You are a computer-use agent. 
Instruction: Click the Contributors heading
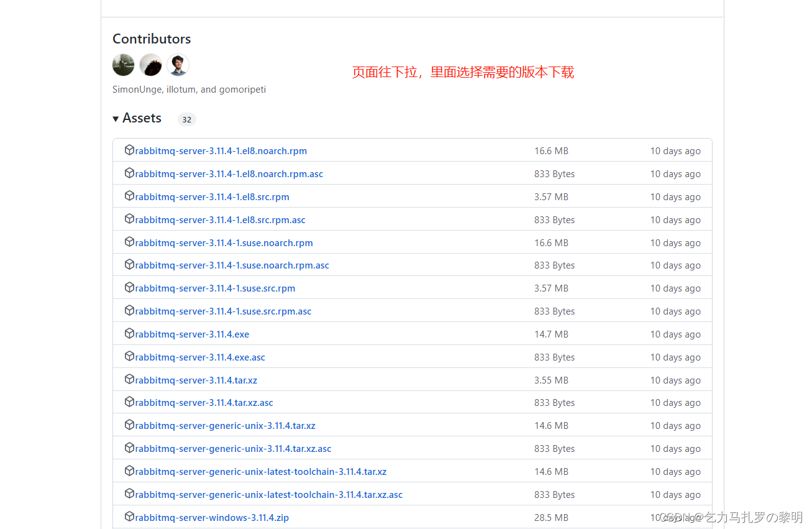pos(152,39)
